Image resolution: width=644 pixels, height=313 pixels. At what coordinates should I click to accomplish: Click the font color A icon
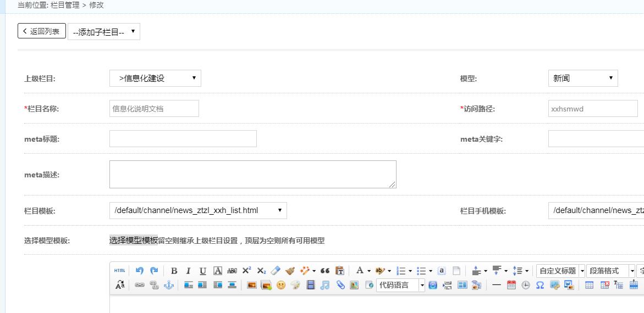360,271
